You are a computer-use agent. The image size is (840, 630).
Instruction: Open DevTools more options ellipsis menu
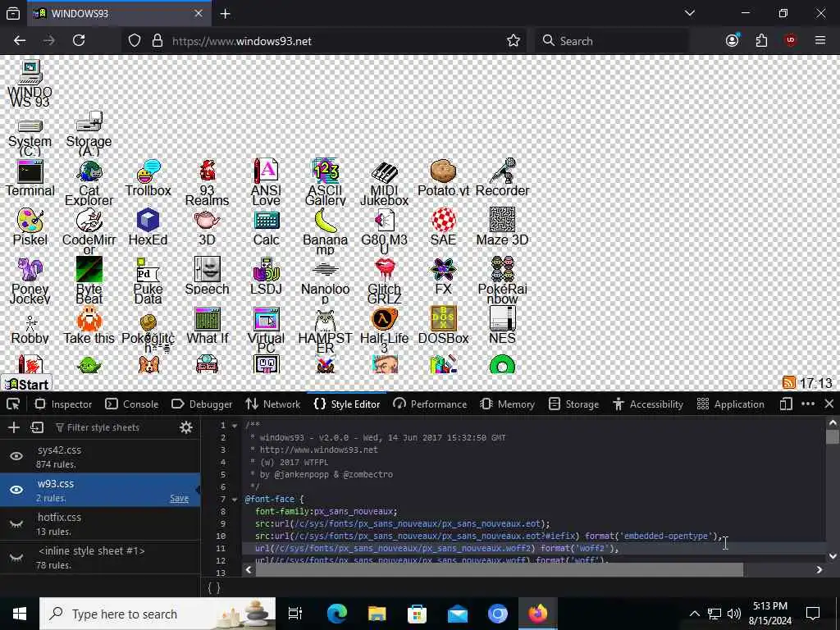pyautogui.click(x=808, y=404)
